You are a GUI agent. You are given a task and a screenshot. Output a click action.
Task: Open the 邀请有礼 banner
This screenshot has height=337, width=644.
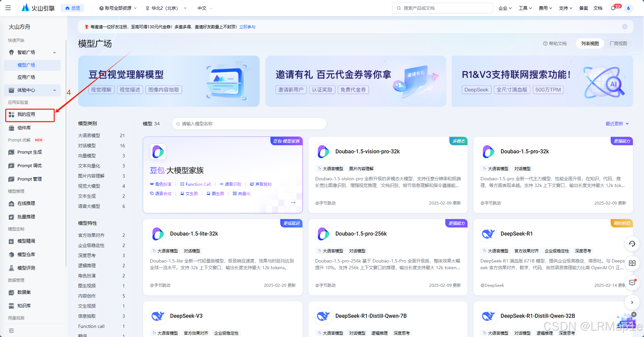click(x=356, y=81)
